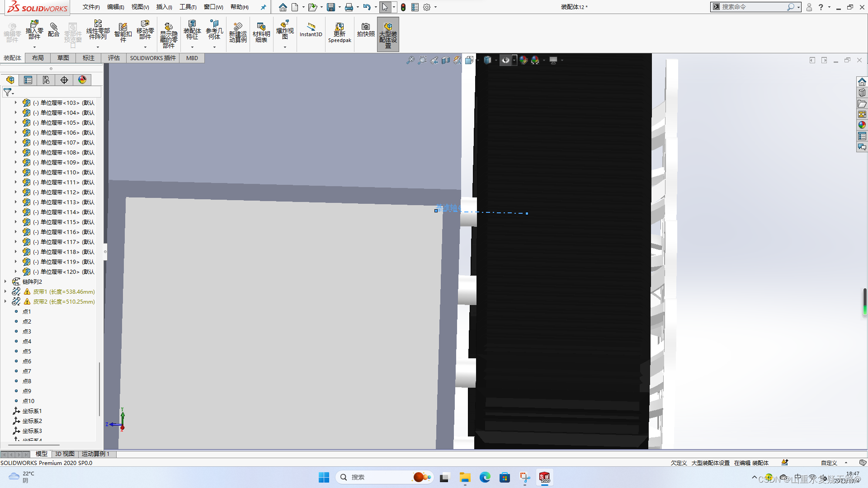Select the Move Component (移动零部件) tool
Viewport: 868px width, 488px height.
145,30
